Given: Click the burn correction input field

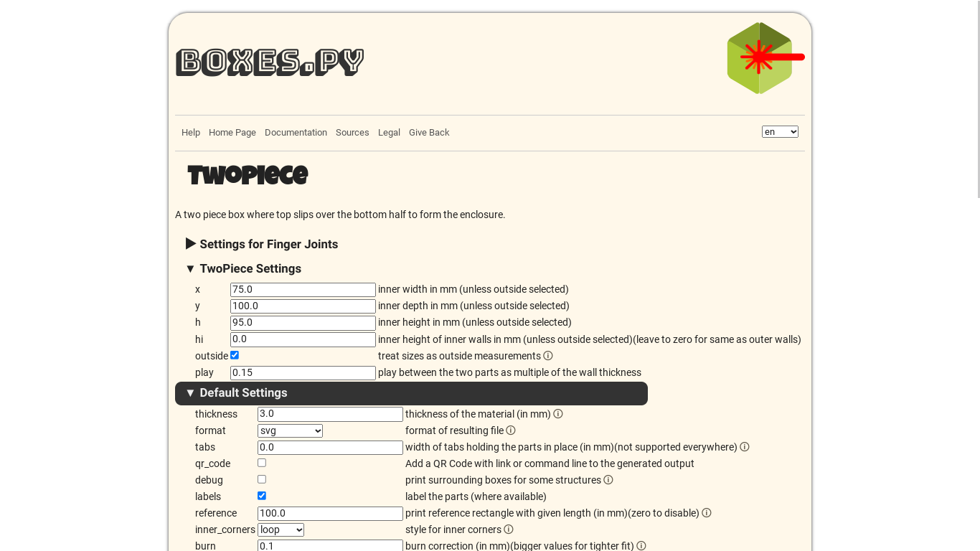Looking at the screenshot, I should point(330,545).
